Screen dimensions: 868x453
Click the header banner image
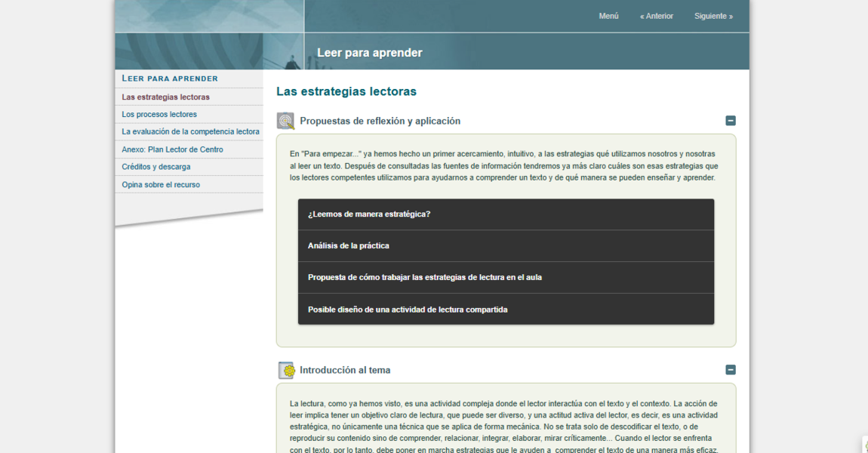pos(209,35)
